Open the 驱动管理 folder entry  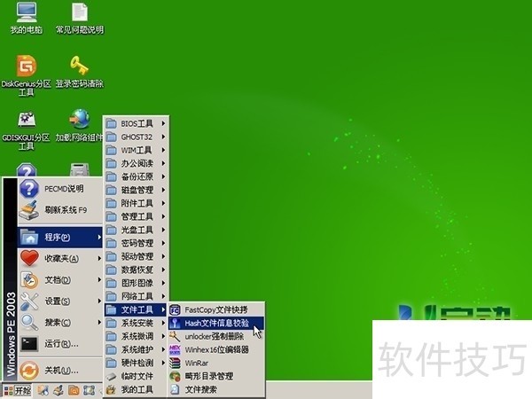tap(136, 256)
